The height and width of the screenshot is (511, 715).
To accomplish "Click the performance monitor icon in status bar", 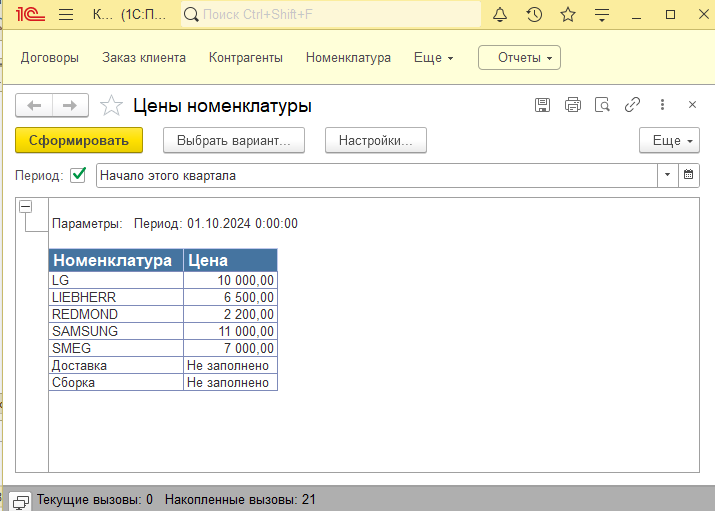I will (20, 502).
